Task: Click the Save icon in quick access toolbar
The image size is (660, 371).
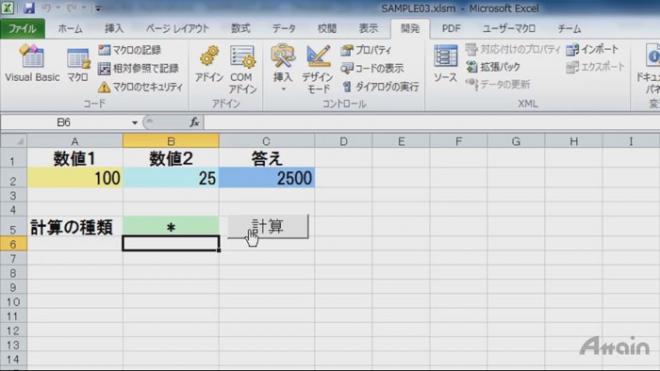Action: (x=29, y=8)
